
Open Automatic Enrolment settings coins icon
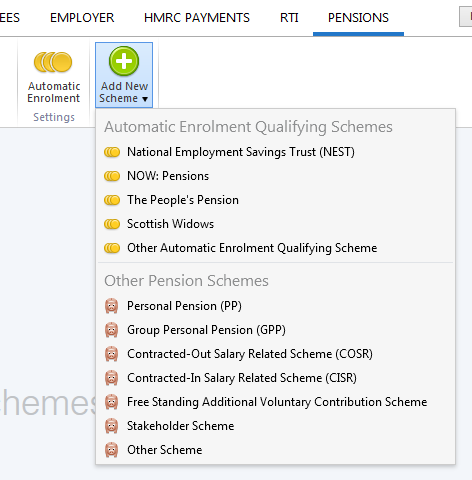[53, 62]
